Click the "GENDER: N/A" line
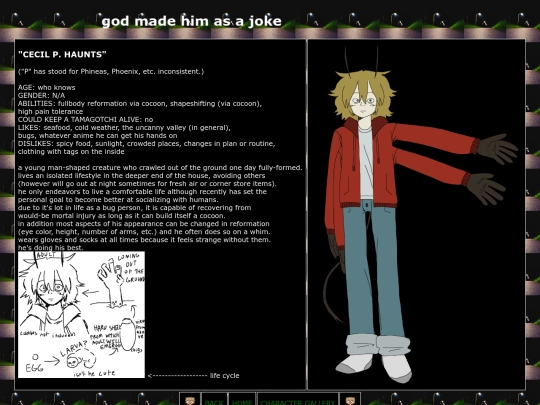This screenshot has height=405, width=540. (41, 95)
